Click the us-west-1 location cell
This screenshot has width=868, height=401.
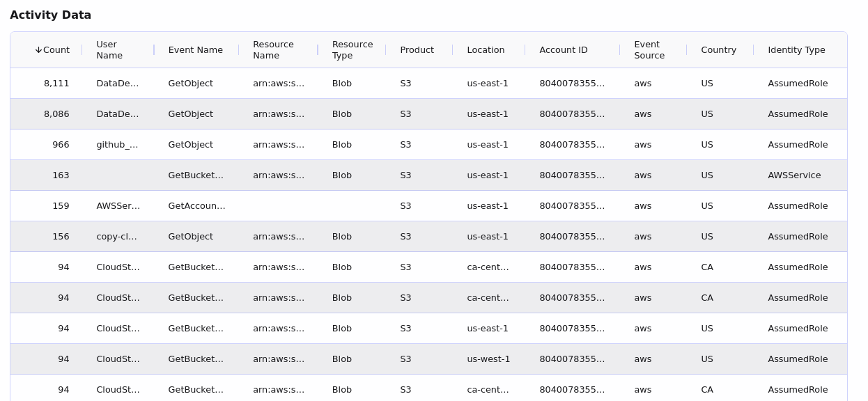tap(488, 359)
